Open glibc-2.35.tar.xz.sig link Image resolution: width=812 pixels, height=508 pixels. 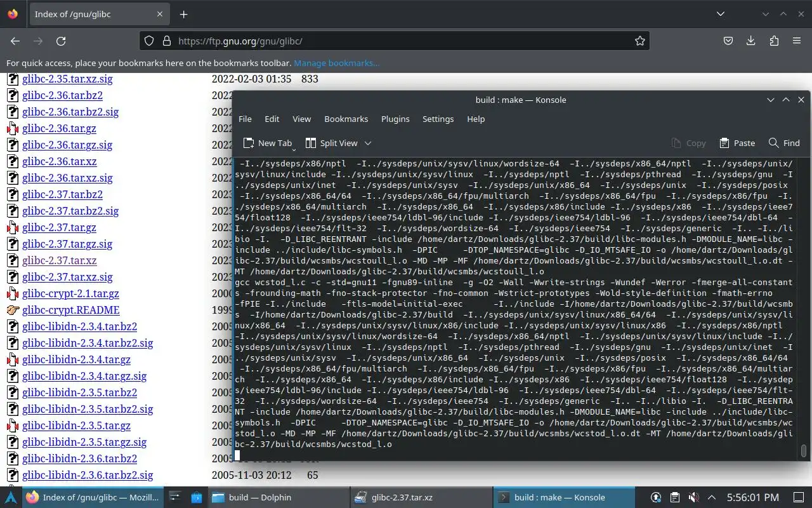click(67, 79)
